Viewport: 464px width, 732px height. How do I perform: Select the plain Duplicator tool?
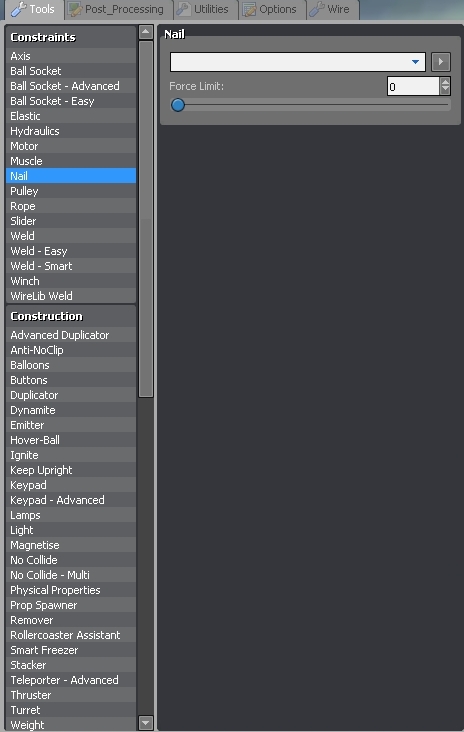[71, 395]
